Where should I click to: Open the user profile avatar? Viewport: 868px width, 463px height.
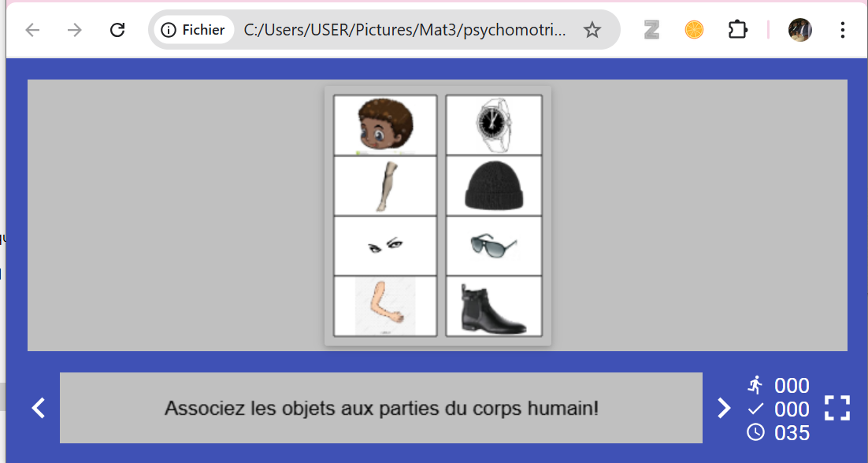[x=800, y=30]
